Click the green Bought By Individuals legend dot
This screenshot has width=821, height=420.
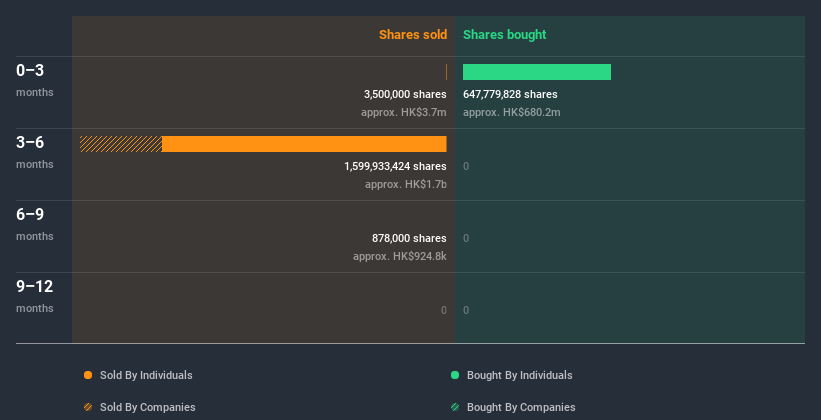(455, 375)
